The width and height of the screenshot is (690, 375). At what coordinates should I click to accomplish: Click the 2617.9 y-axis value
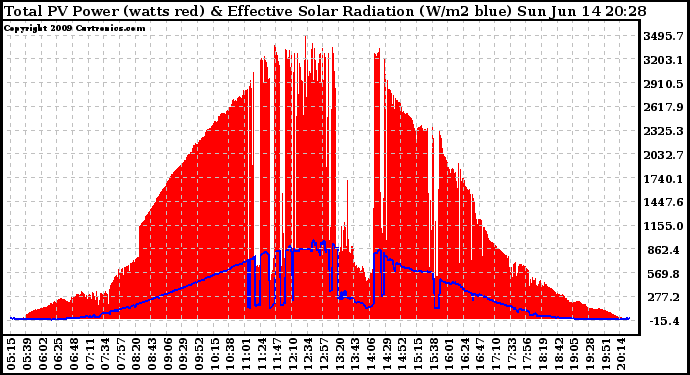click(x=663, y=107)
